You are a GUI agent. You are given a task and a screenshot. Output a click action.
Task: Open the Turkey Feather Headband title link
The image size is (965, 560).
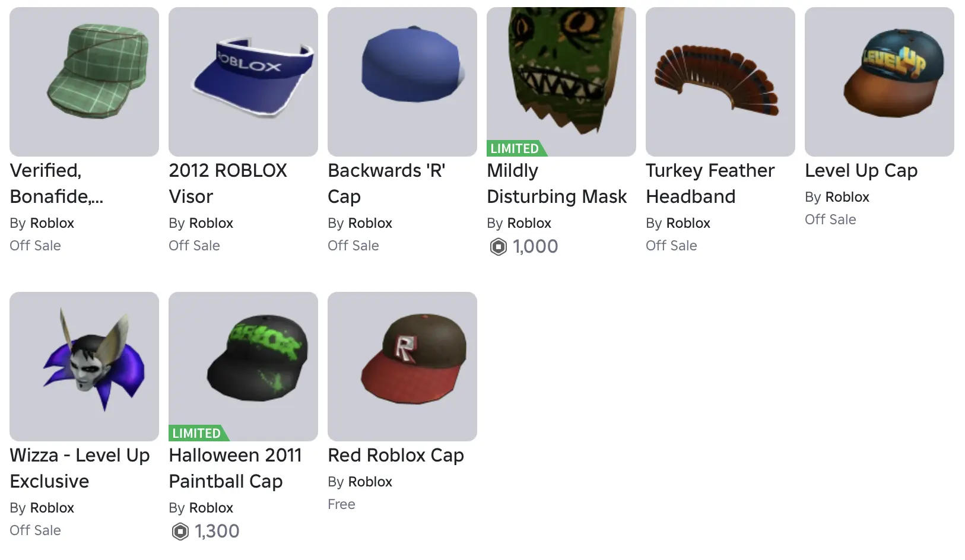tap(710, 183)
